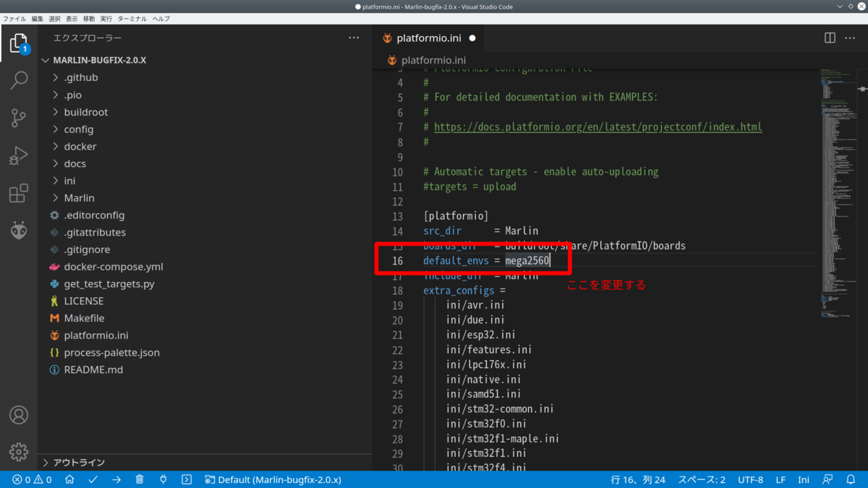
Task: Open Makefile in explorer
Action: [84, 318]
